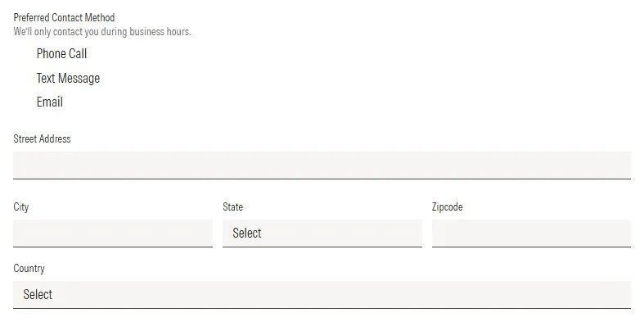This screenshot has height=322, width=644.
Task: Click the Zipcode field label
Action: click(448, 206)
